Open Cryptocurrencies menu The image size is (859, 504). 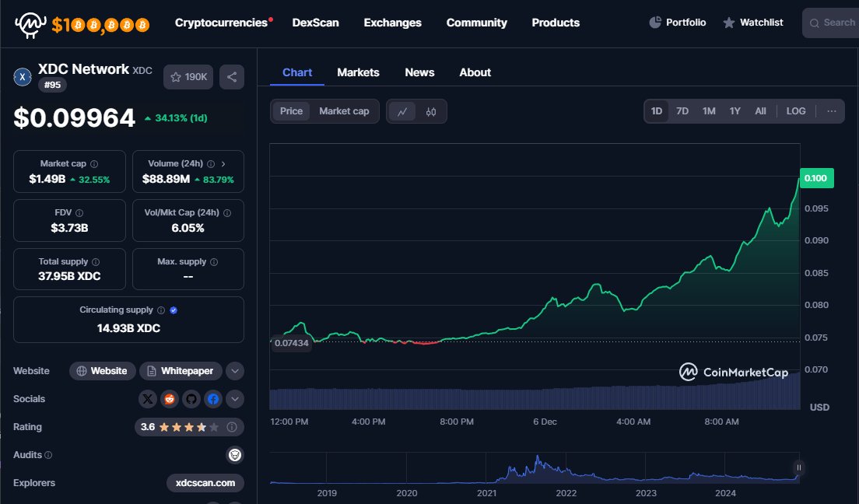pyautogui.click(x=221, y=23)
